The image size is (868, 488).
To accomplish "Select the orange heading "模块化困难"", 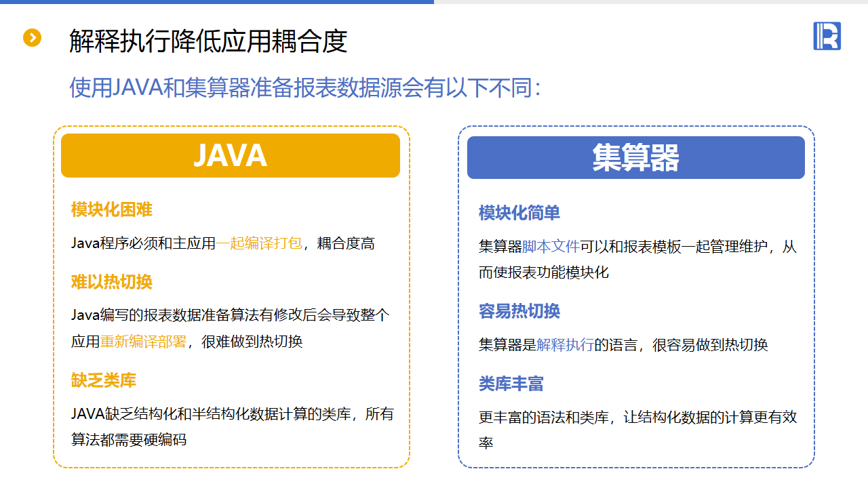I will tap(112, 209).
